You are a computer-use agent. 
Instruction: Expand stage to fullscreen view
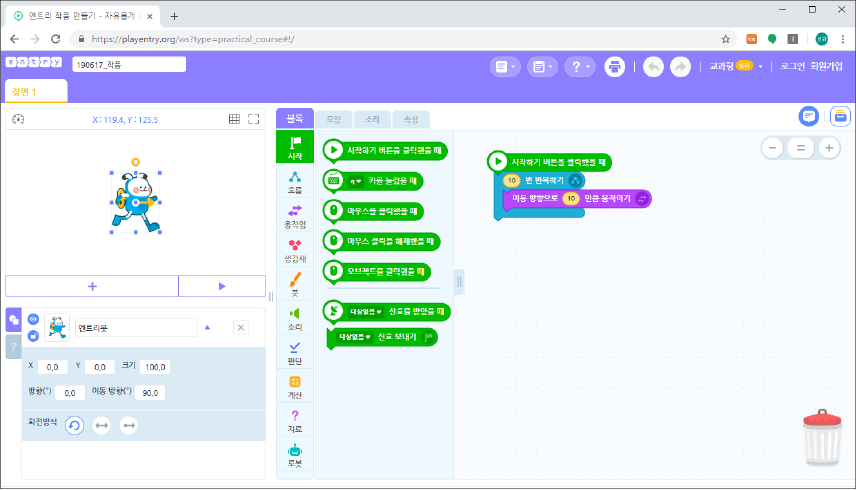(x=254, y=119)
